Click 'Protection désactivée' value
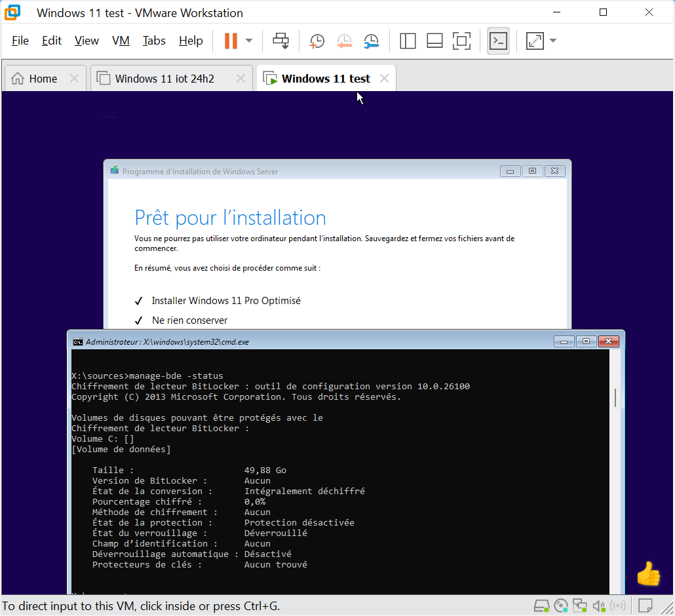 click(x=299, y=522)
